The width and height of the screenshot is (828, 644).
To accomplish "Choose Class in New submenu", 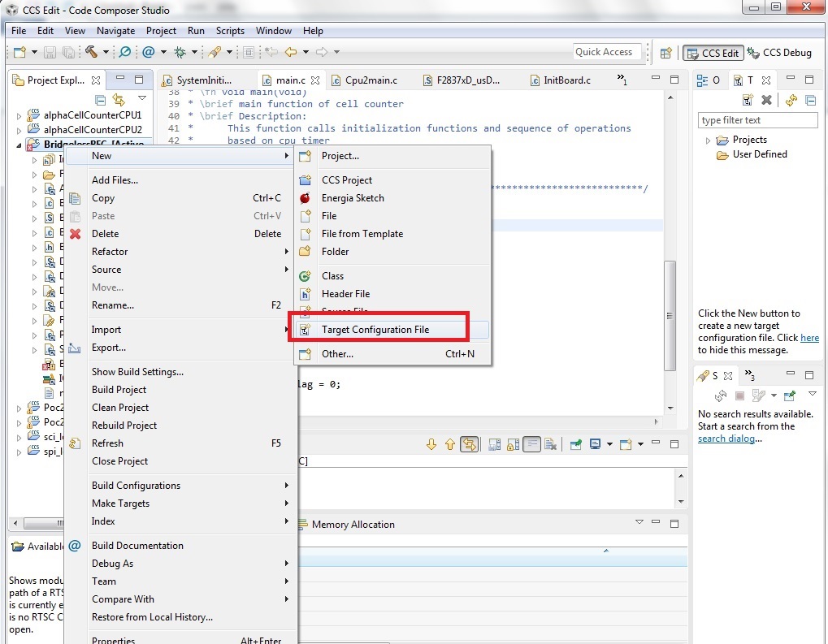I will pos(392,275).
